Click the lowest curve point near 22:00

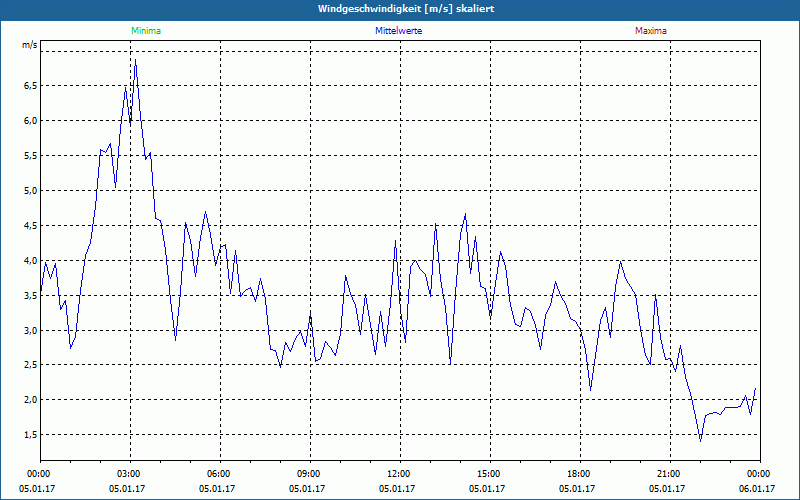click(x=701, y=441)
